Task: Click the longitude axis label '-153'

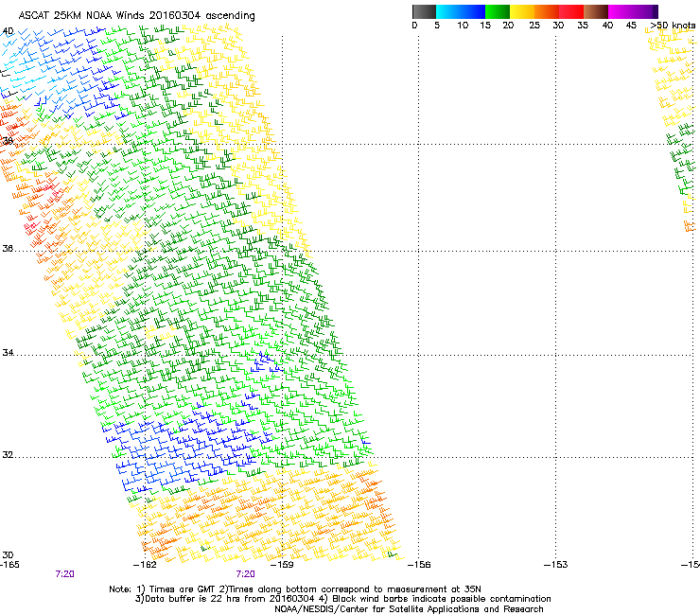Action: [556, 565]
